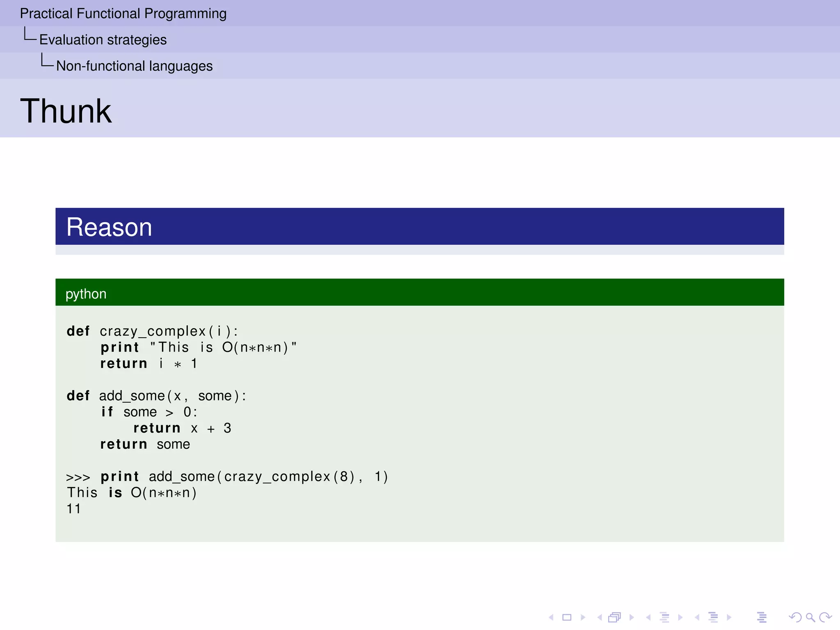Open the Practical Functional Programming title link
Screen dimensions: 840x630
pyautogui.click(x=123, y=14)
